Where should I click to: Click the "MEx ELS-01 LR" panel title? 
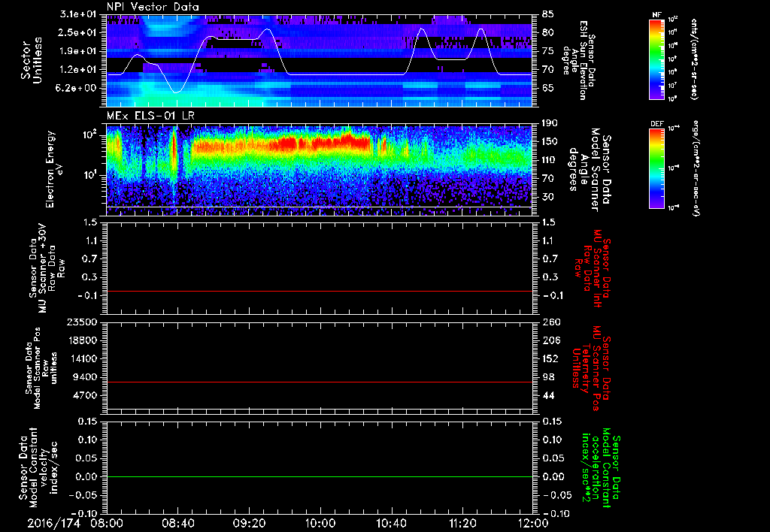pyautogui.click(x=150, y=116)
